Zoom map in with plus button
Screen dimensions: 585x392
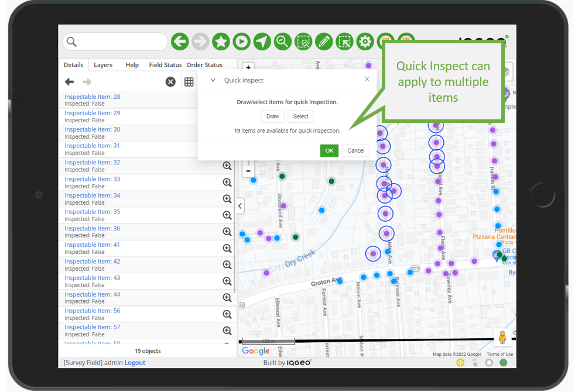click(x=248, y=67)
